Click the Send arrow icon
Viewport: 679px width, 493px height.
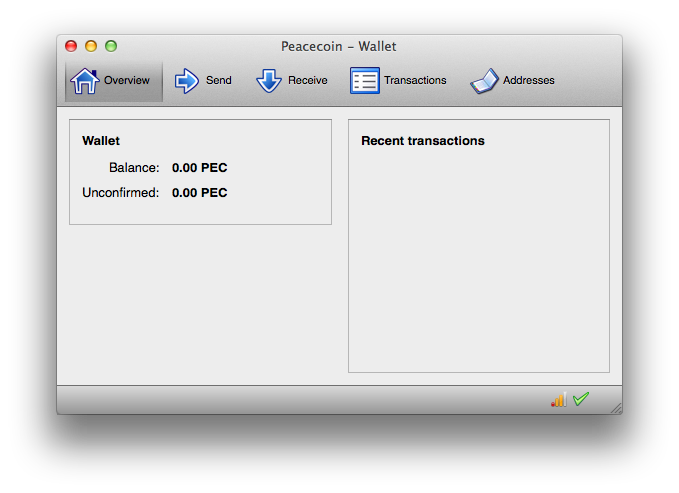[187, 81]
